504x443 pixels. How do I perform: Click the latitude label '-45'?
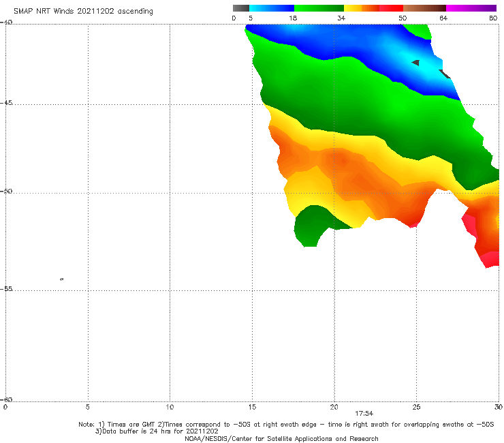(6, 103)
